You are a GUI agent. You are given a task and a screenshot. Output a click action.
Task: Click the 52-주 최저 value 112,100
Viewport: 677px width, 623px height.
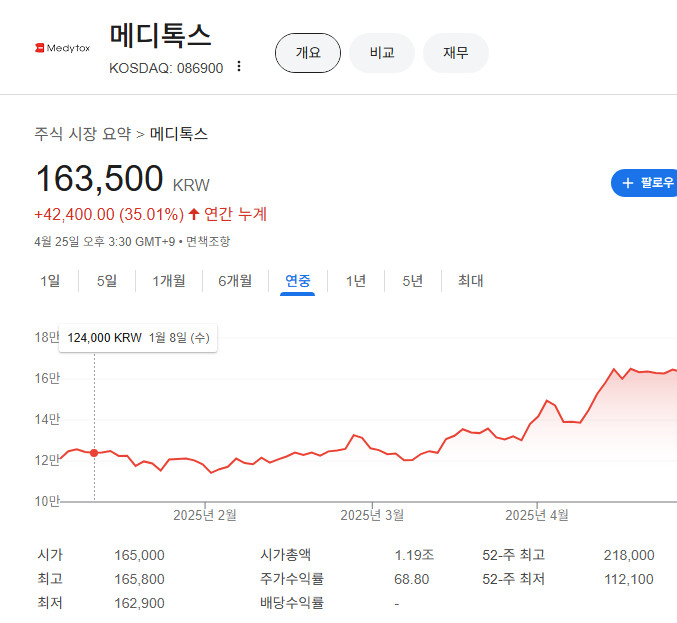tap(629, 579)
